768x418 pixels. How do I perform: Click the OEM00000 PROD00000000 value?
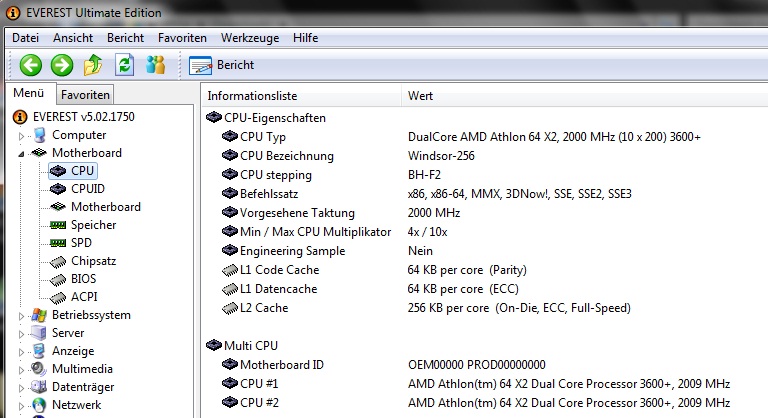[x=477, y=365]
